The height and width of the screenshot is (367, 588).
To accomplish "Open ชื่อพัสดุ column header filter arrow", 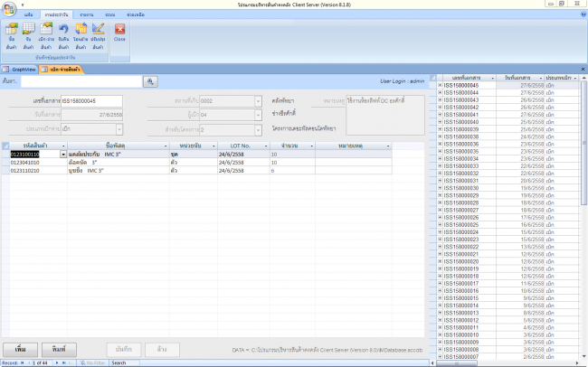I will [166, 146].
